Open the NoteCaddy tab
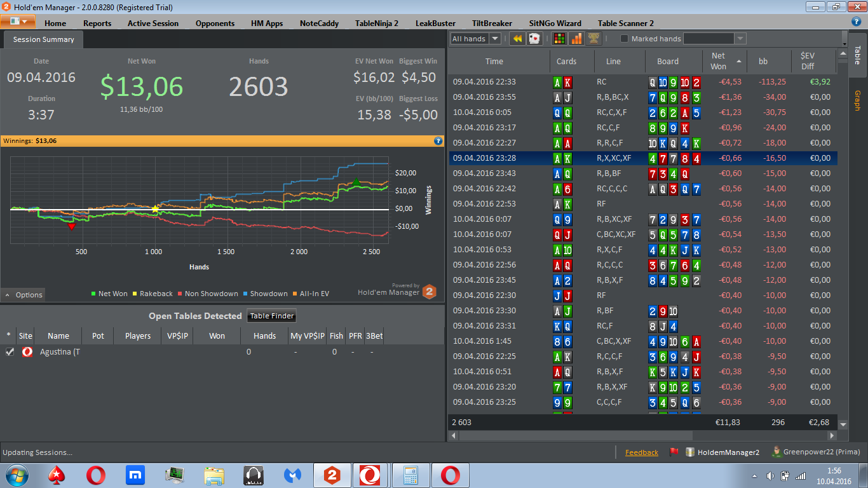Image resolution: width=868 pixels, height=488 pixels. pos(319,23)
